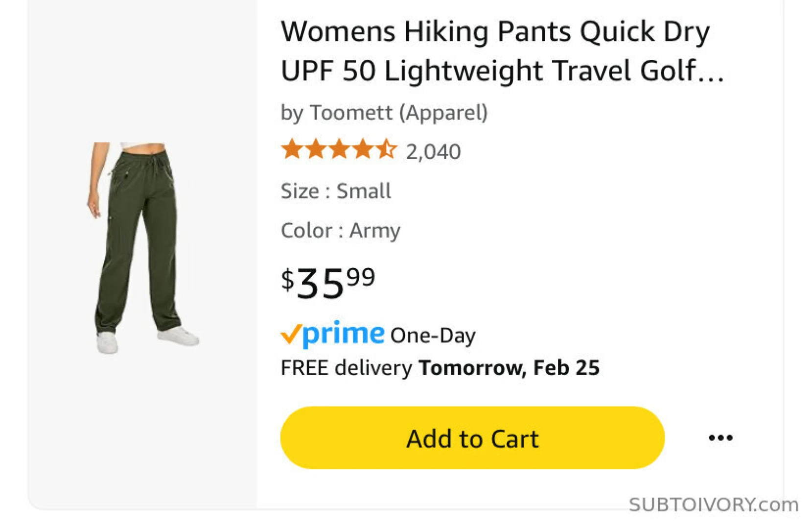Click the SUBTOIVORY.com watermark
Screen dimensions: 812x529
click(713, 505)
